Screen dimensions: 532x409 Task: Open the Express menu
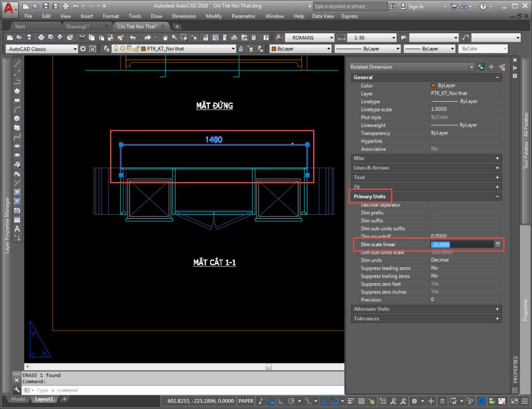point(350,16)
